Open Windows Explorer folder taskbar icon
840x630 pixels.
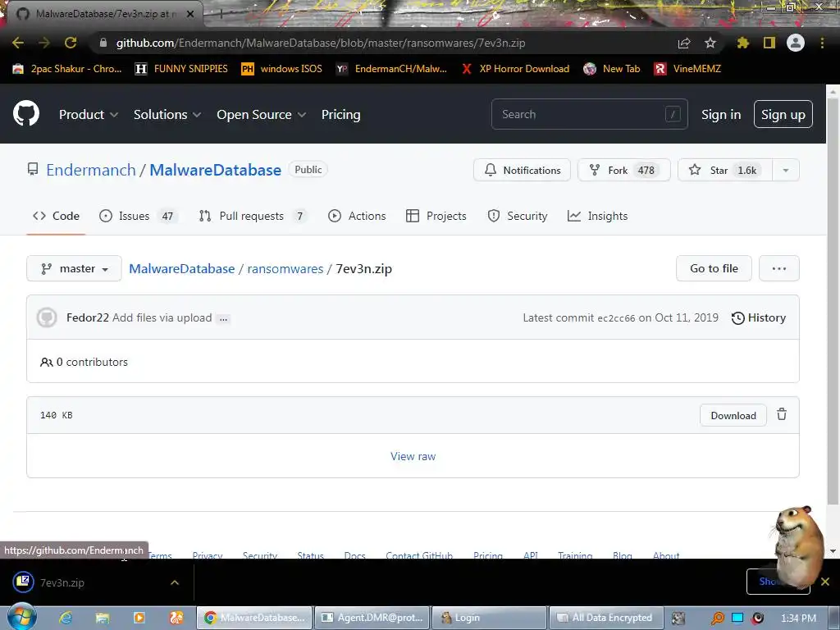(x=103, y=618)
